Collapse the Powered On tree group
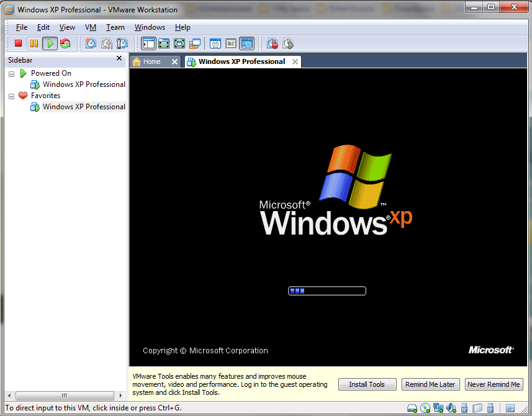 [11, 73]
